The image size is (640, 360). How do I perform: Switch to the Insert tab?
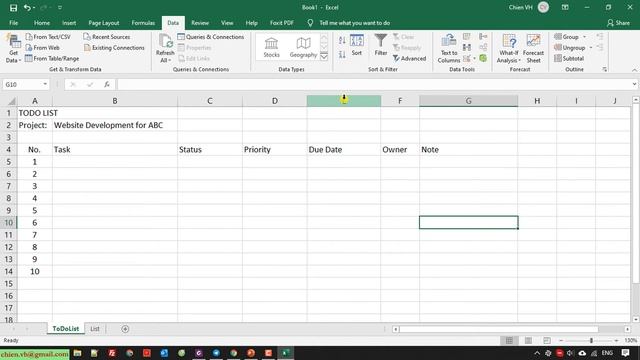[69, 23]
